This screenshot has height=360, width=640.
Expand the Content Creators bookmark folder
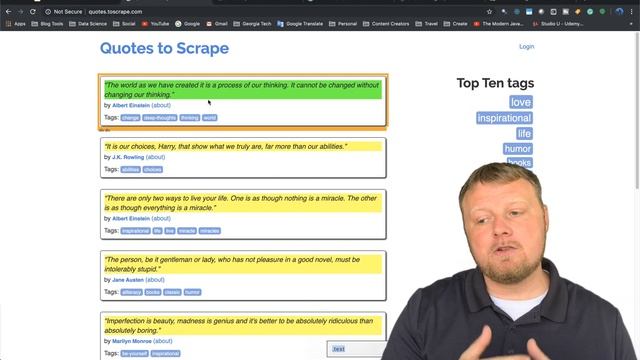click(x=386, y=24)
